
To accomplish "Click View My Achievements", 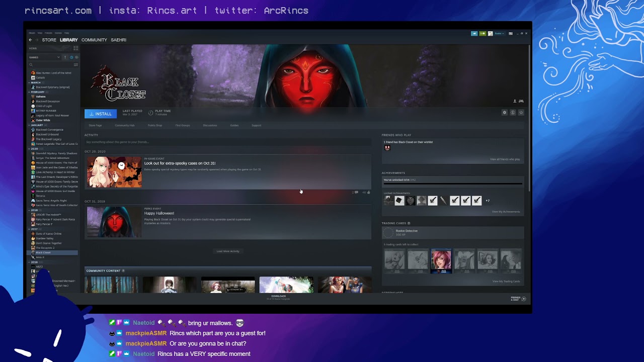I will pos(506,212).
